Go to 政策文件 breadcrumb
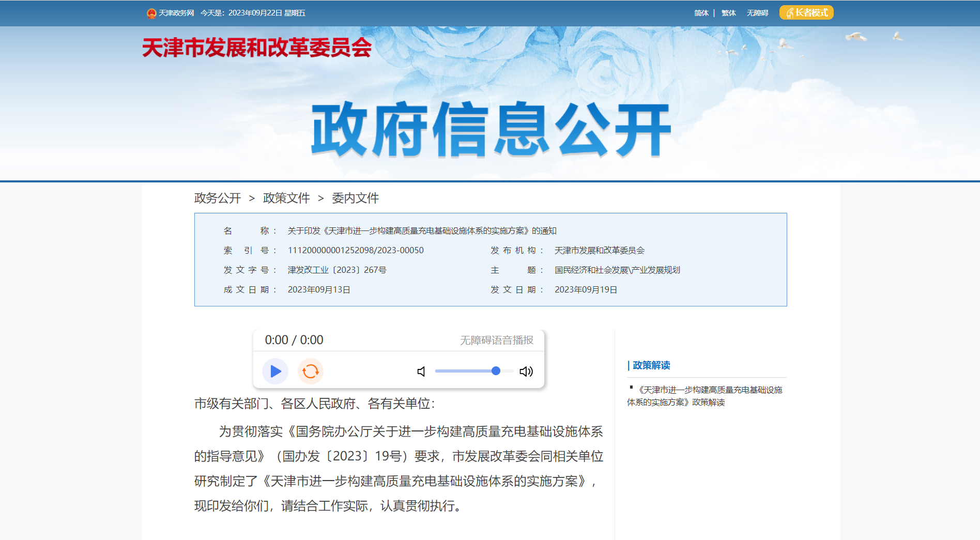 coord(286,198)
